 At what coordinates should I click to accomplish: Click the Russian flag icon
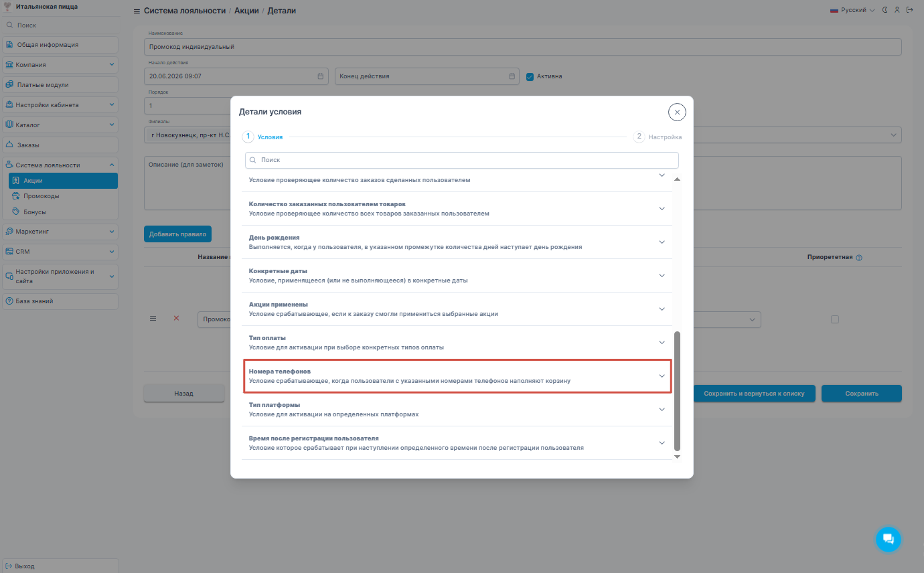835,10
